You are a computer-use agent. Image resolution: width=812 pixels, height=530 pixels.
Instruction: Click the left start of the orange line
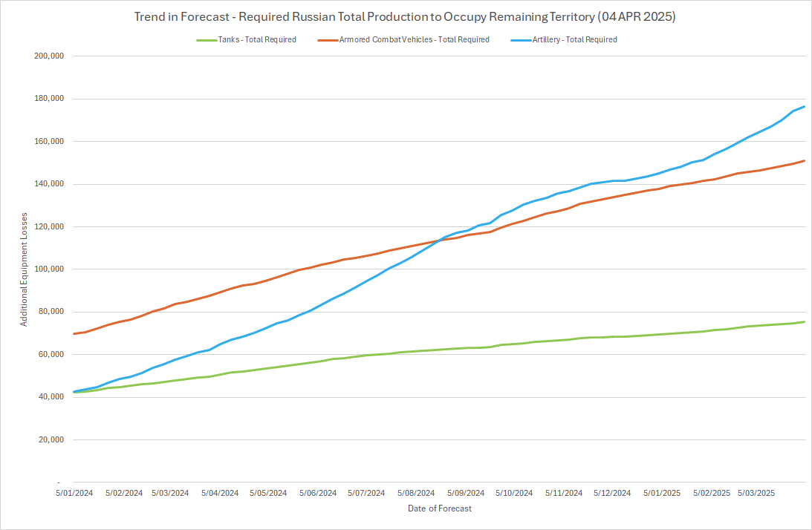click(x=74, y=333)
